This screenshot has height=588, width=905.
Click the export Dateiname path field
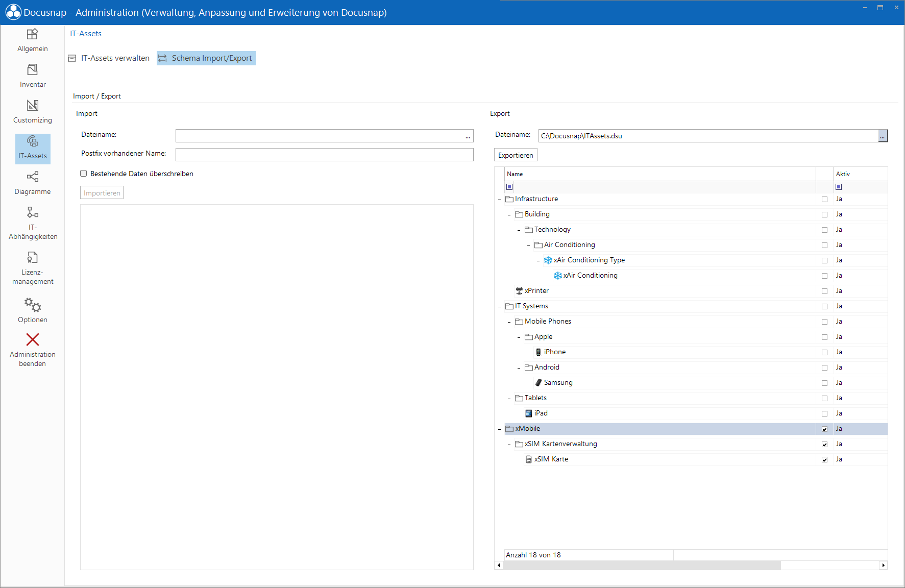pyautogui.click(x=708, y=136)
